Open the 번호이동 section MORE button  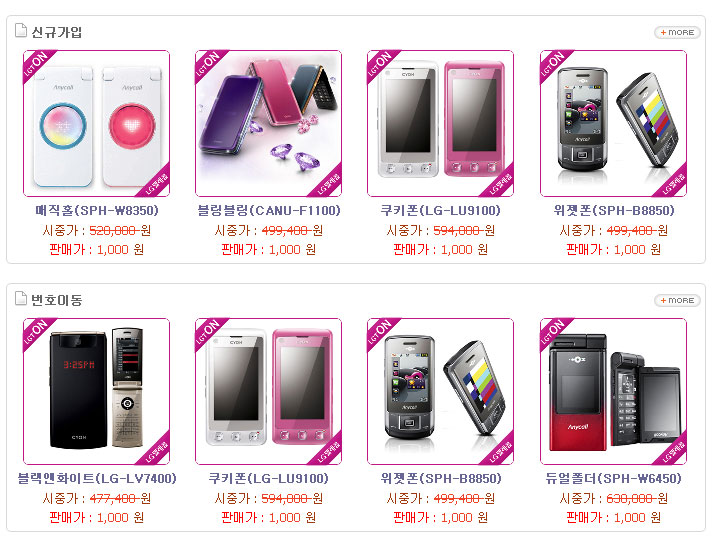coord(677,301)
